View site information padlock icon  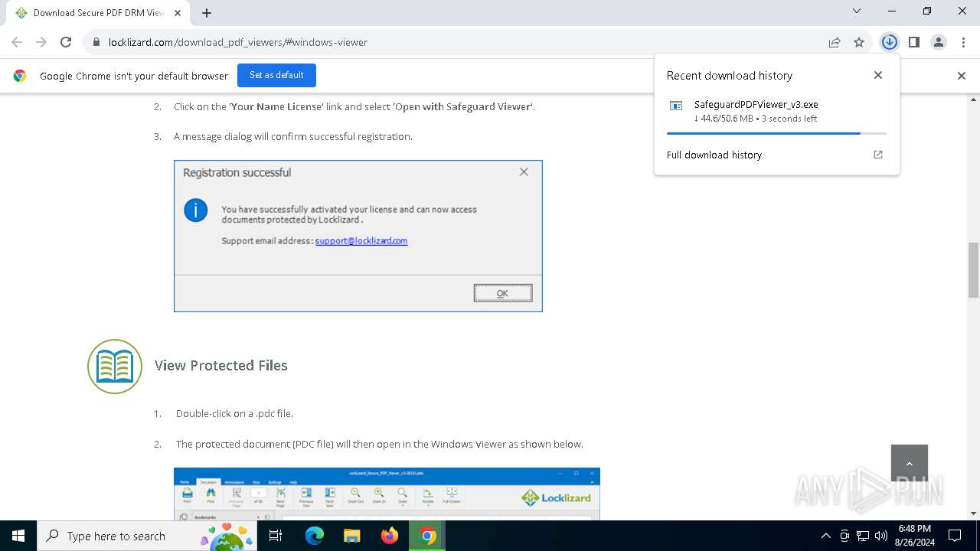(96, 42)
